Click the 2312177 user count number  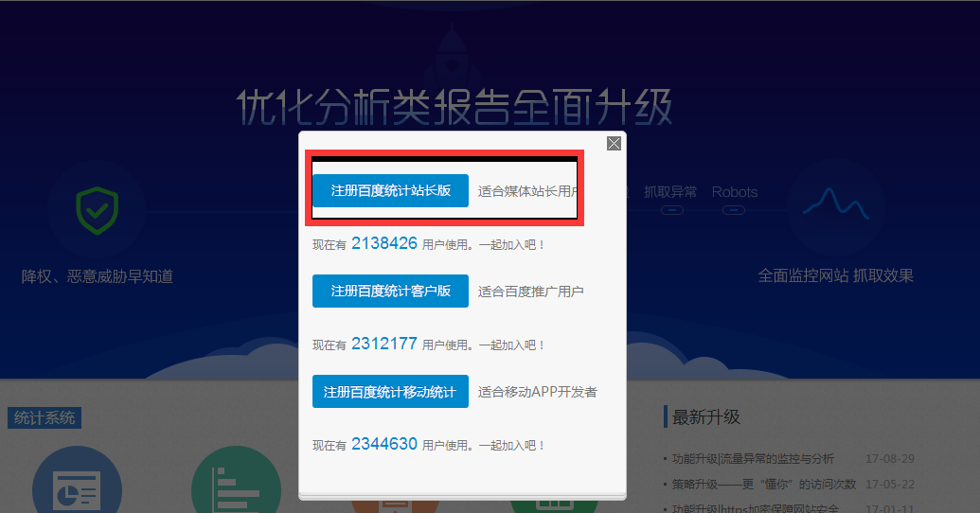(x=383, y=344)
